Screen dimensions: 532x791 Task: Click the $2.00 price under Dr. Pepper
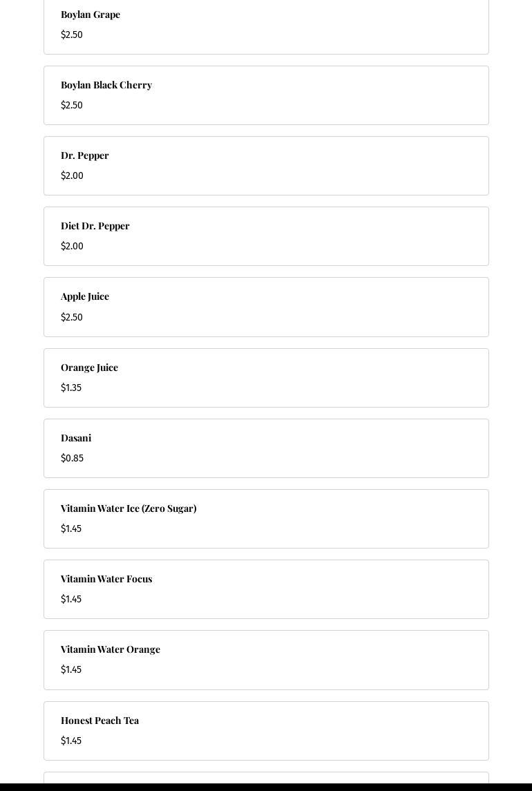[x=72, y=176]
